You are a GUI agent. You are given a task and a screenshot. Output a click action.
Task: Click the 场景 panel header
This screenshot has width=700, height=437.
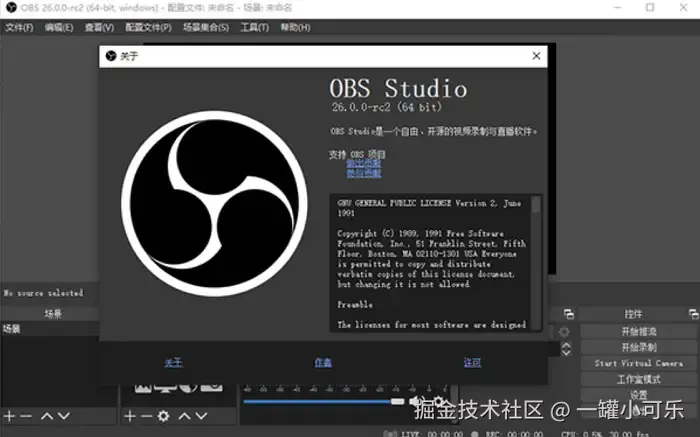53,314
